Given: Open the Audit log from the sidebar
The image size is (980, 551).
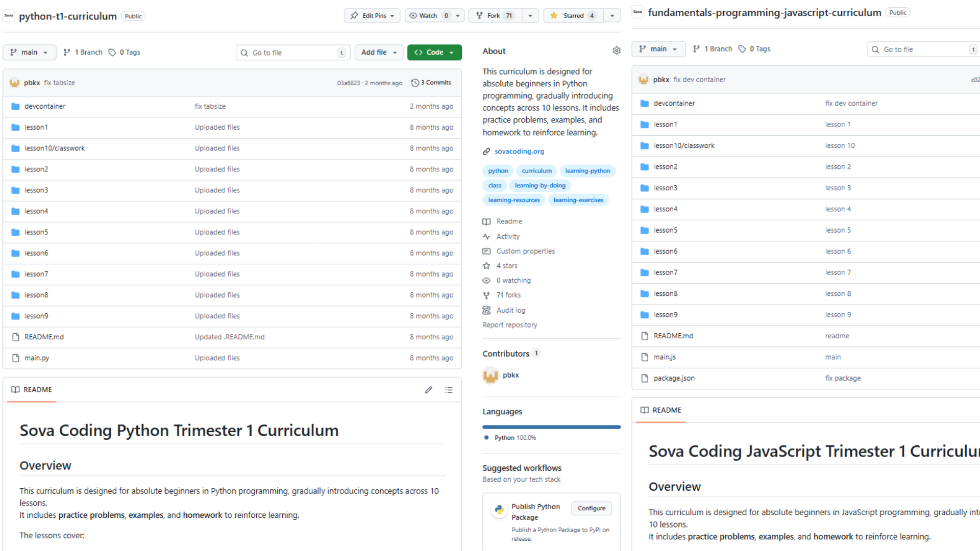Looking at the screenshot, I should click(x=510, y=310).
